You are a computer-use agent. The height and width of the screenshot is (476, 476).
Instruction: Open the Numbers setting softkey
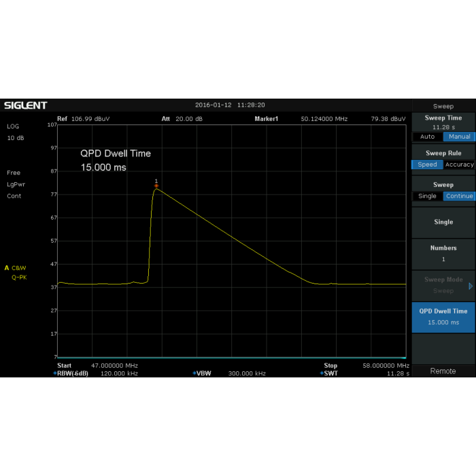pos(443,253)
